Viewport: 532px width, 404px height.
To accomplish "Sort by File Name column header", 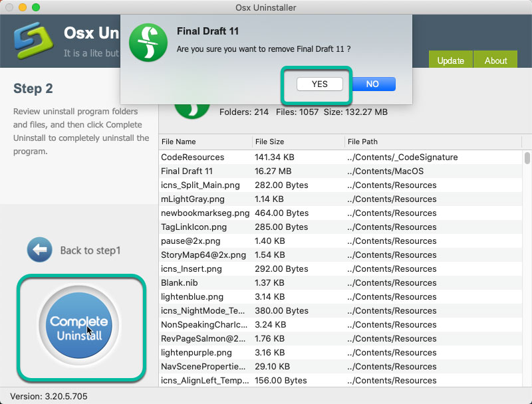I will point(178,142).
